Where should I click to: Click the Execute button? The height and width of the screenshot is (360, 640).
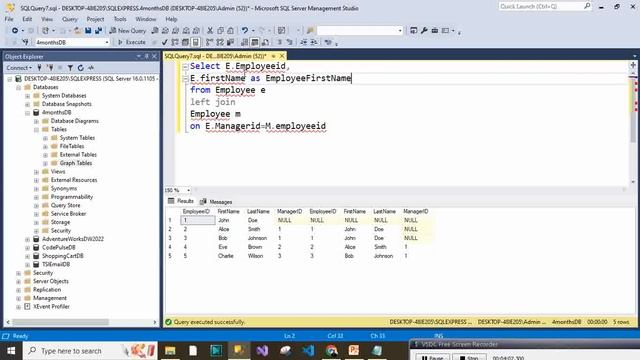click(131, 42)
